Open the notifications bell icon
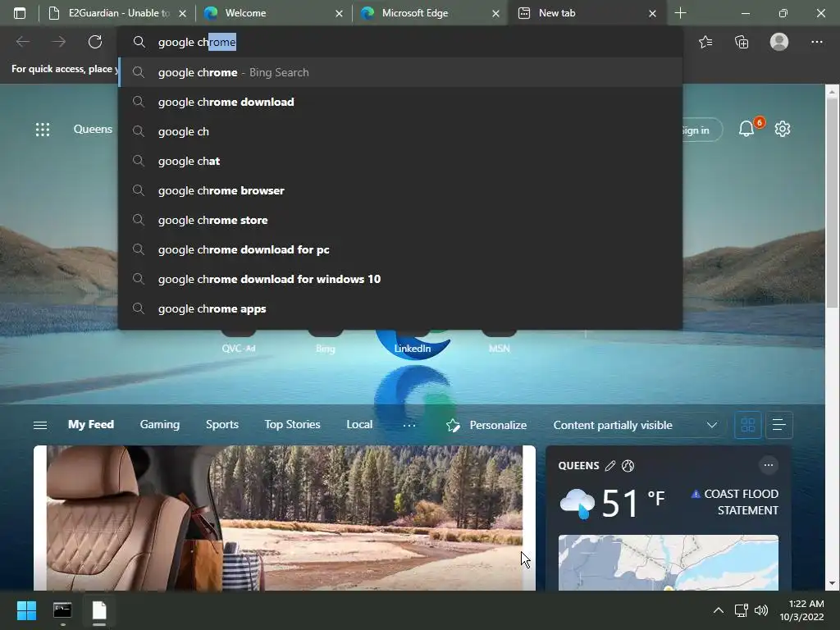Viewport: 840px width, 630px height. click(x=746, y=129)
